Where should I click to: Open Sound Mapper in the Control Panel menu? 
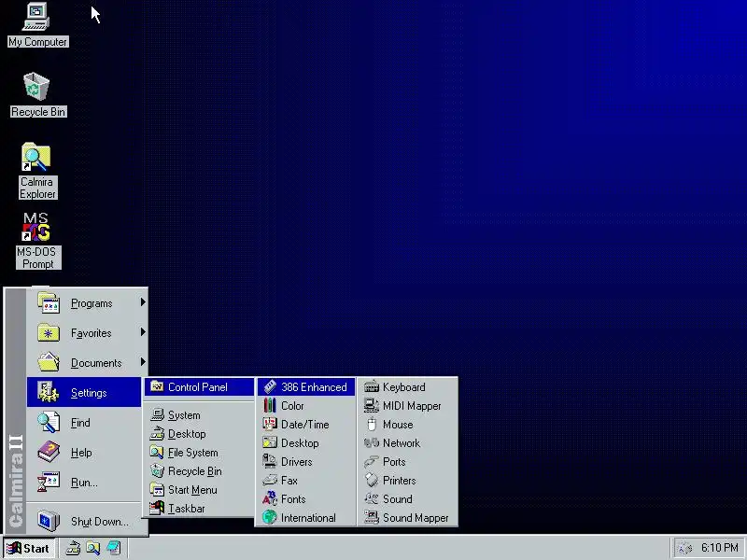[407, 517]
